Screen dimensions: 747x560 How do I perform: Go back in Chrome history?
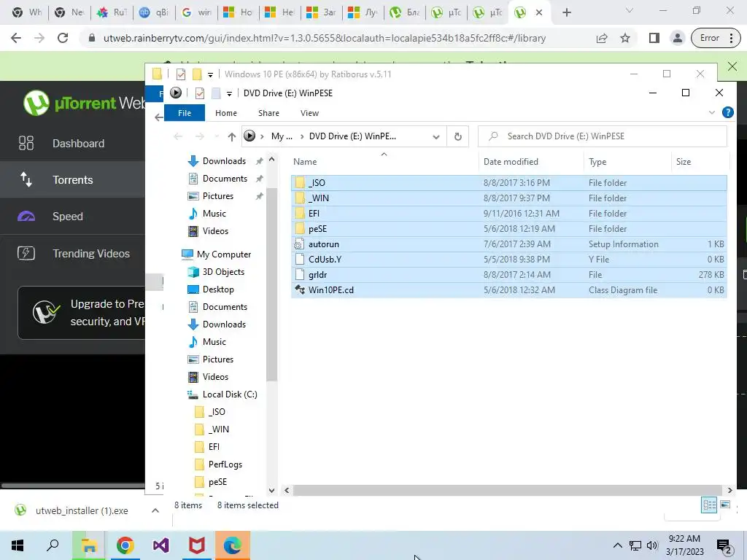16,38
